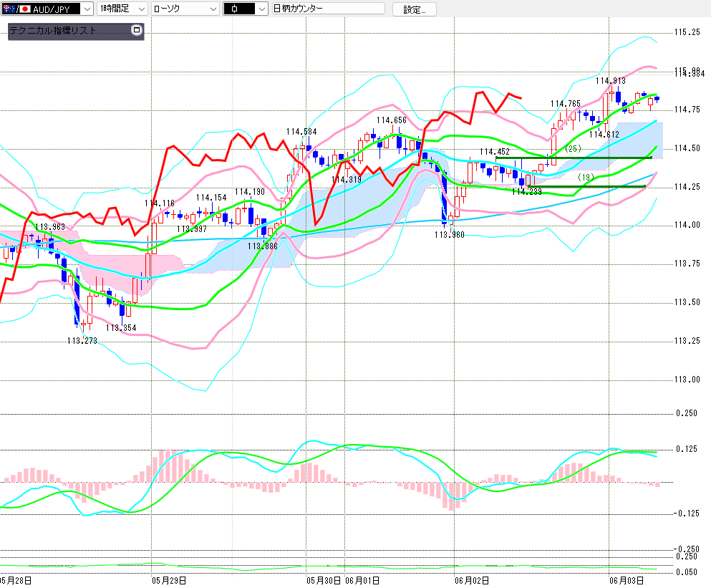Click the 115.25 price axis value
711x588 pixels.
[x=687, y=32]
